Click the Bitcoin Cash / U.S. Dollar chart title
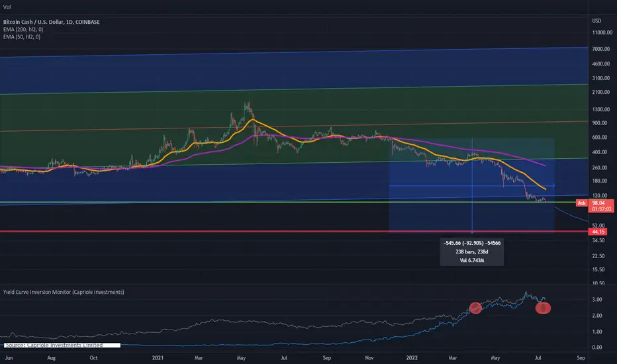 pyautogui.click(x=51, y=22)
